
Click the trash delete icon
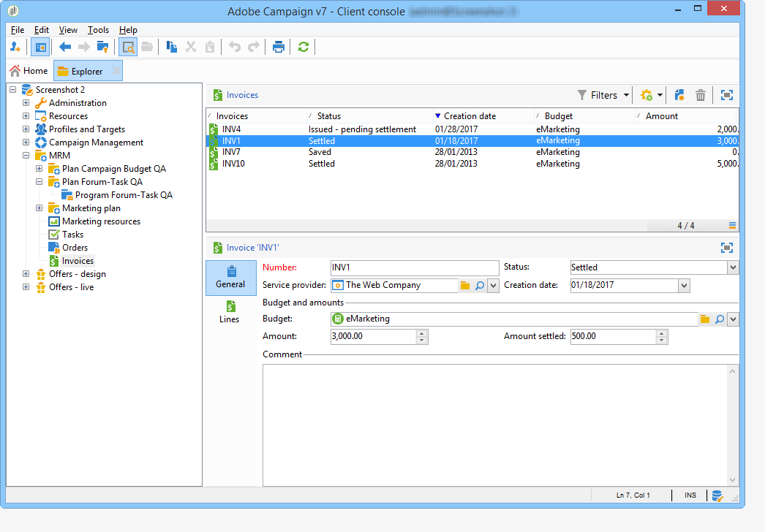(x=701, y=95)
